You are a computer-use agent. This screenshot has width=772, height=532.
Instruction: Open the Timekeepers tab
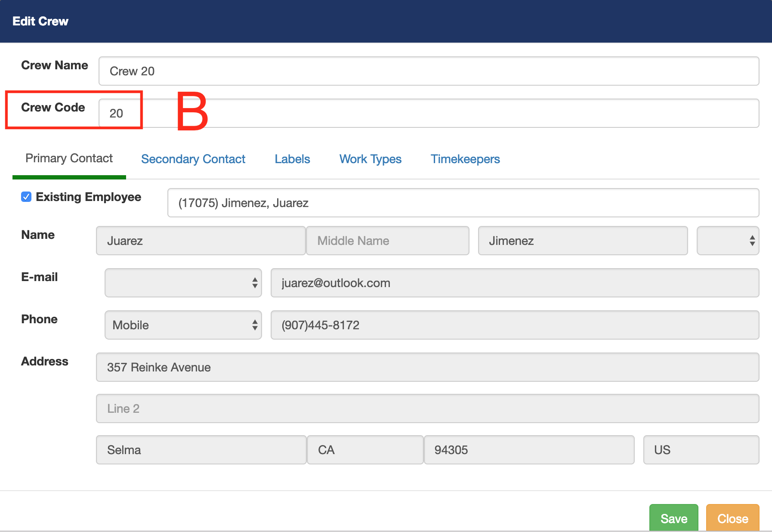pos(465,159)
